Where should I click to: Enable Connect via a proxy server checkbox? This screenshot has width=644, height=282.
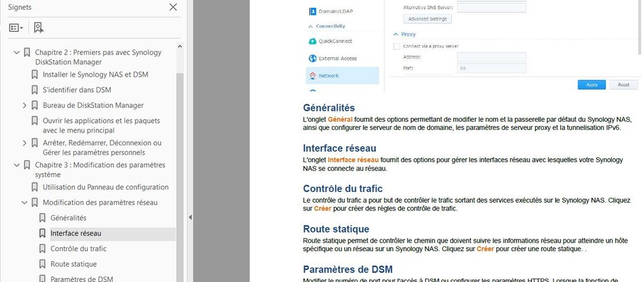396,46
